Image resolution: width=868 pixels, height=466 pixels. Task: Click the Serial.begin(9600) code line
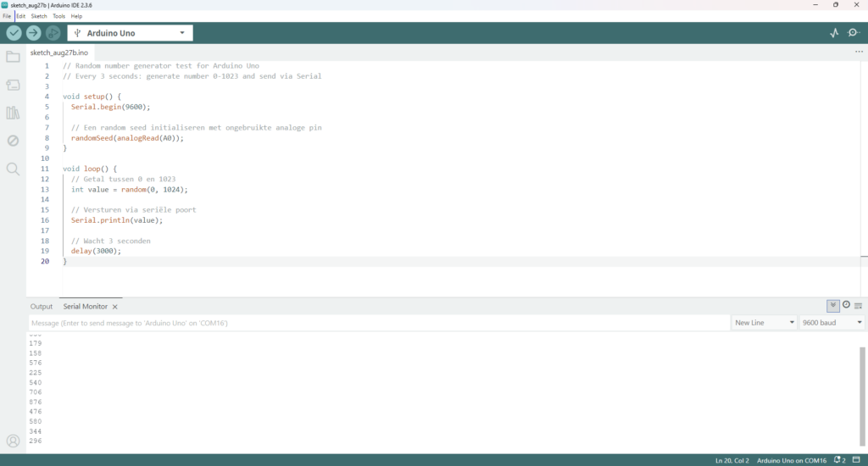pos(111,107)
